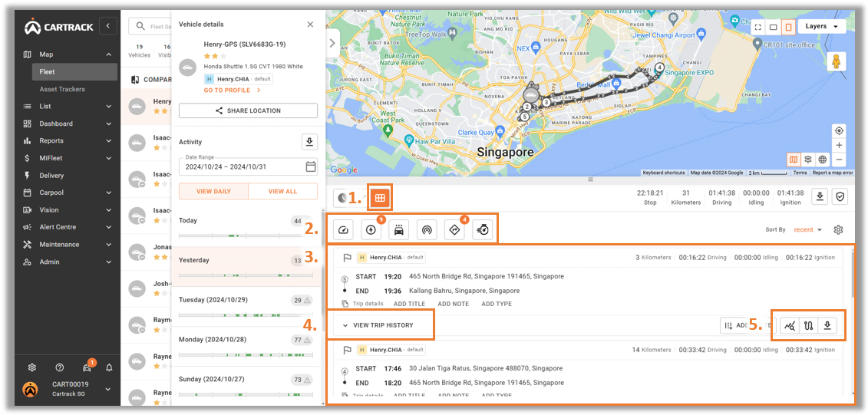Open the map Layers dropdown
868x415 pixels.
[x=821, y=26]
